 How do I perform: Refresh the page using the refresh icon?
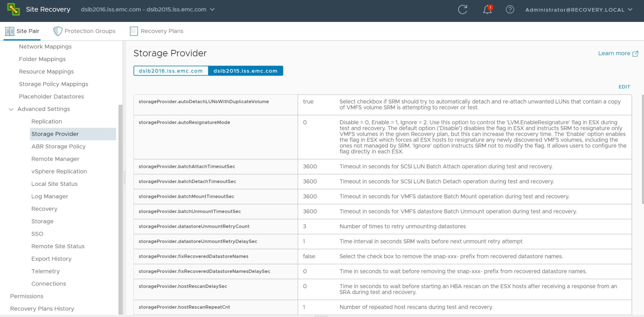tap(463, 10)
